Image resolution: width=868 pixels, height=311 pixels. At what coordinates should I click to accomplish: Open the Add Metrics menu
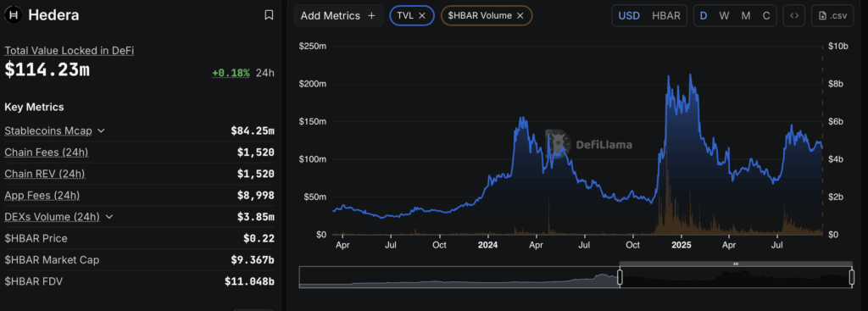pyautogui.click(x=338, y=16)
